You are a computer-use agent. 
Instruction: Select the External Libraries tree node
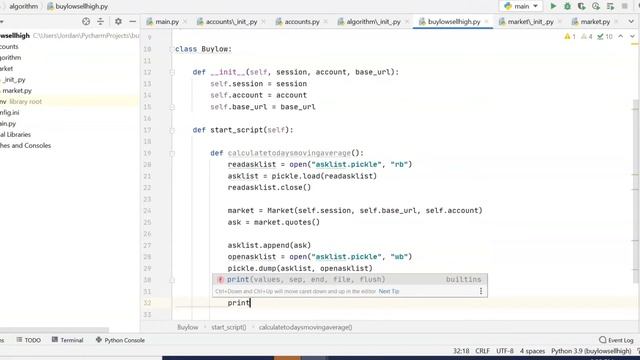(x=16, y=135)
